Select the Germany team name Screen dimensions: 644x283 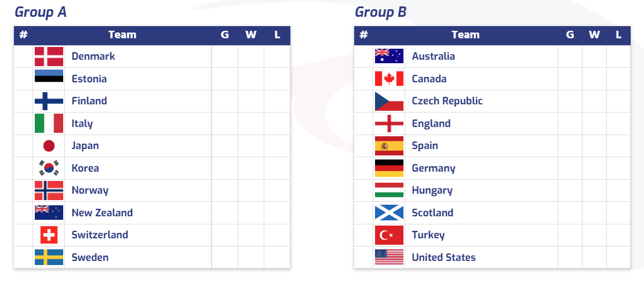coord(434,168)
